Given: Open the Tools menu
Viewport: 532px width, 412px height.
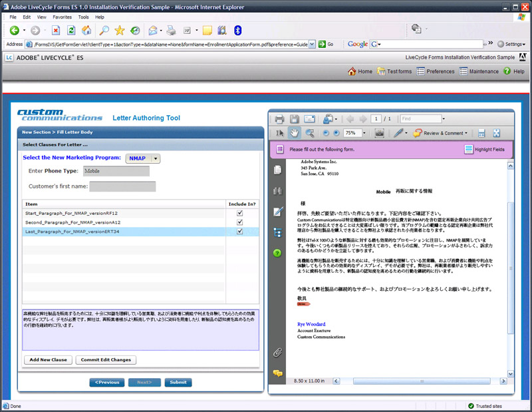Looking at the screenshot, I should point(84,17).
